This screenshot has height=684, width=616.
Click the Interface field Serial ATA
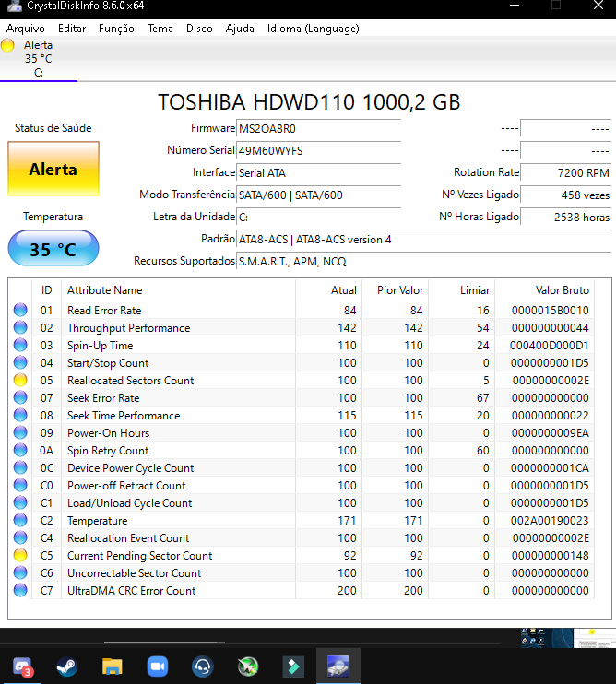coord(318,173)
